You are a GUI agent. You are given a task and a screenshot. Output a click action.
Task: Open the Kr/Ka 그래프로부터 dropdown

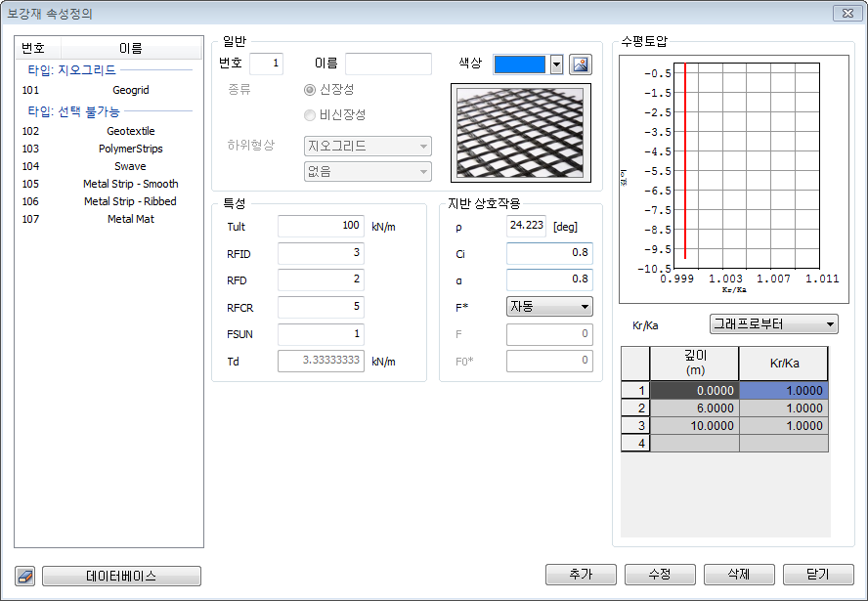pyautogui.click(x=773, y=324)
